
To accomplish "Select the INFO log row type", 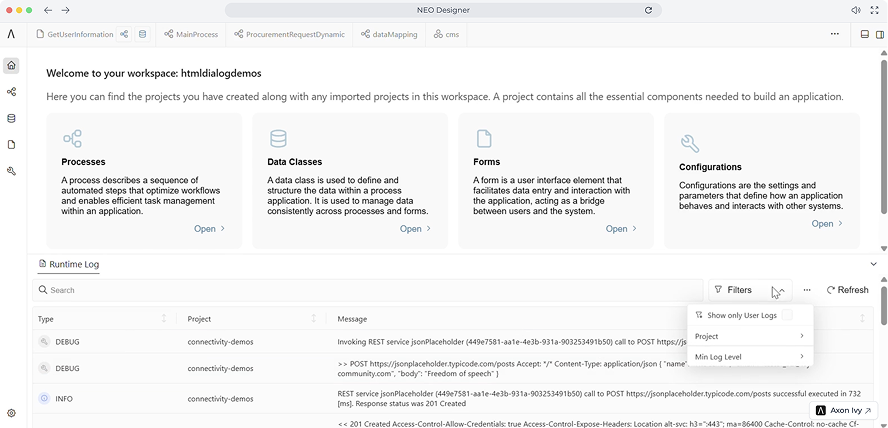I will tap(64, 399).
